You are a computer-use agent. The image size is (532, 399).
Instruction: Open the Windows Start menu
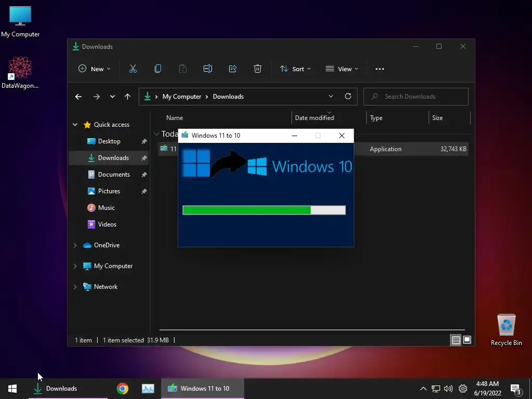[12, 389]
